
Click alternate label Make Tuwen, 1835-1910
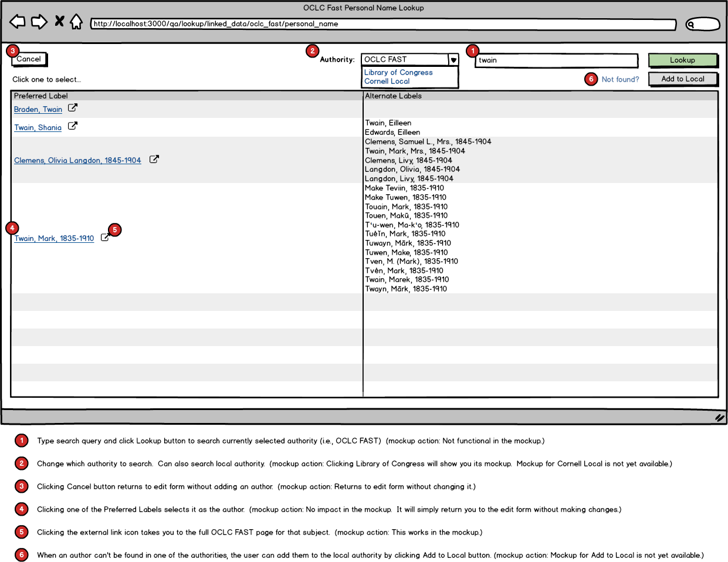[x=405, y=198]
